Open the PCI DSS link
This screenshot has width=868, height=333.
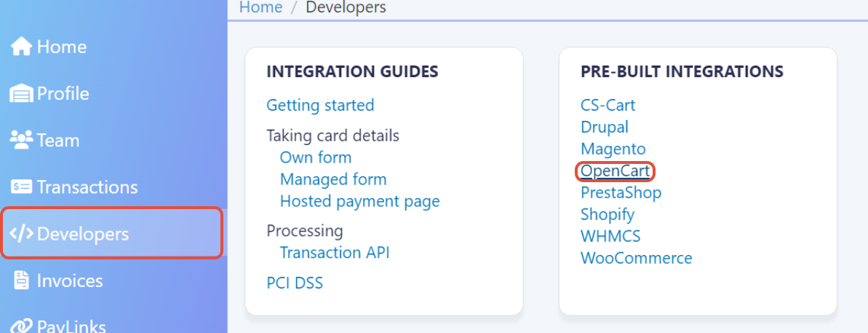pyautogui.click(x=295, y=283)
